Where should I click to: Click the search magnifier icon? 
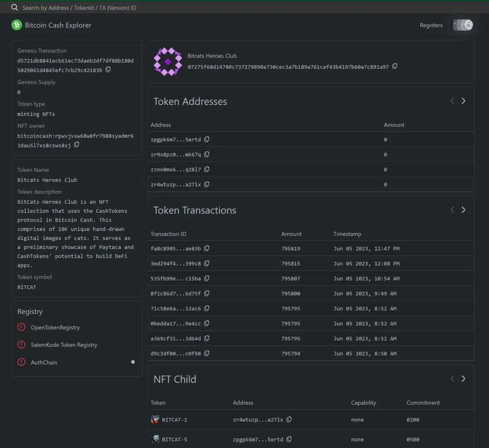point(15,7)
